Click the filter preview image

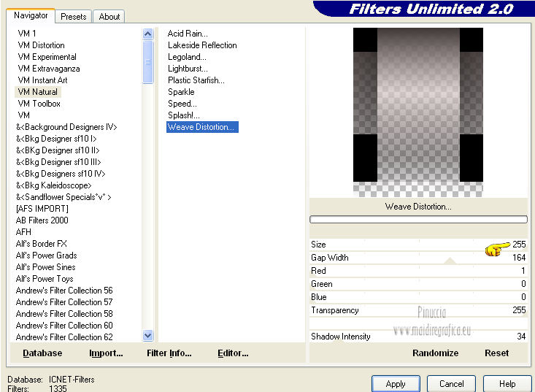(418, 112)
